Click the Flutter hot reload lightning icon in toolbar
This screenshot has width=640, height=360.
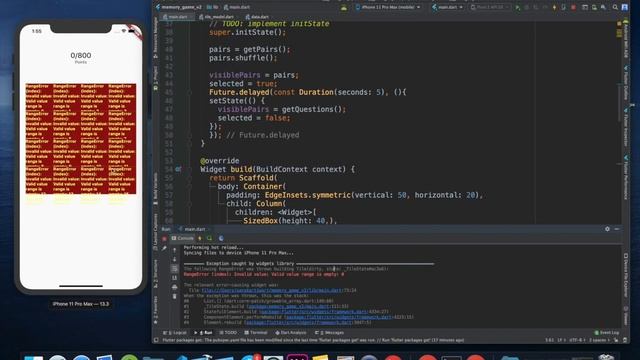click(x=554, y=7)
